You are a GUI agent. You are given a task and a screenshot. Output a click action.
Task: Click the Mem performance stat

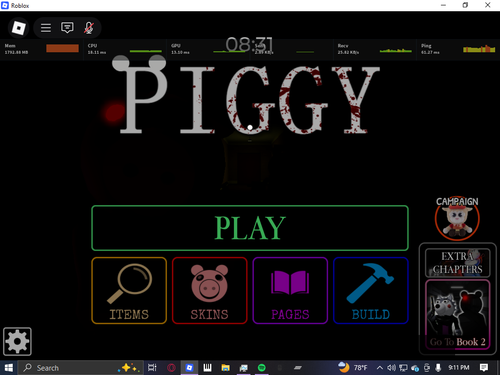[x=42, y=49]
